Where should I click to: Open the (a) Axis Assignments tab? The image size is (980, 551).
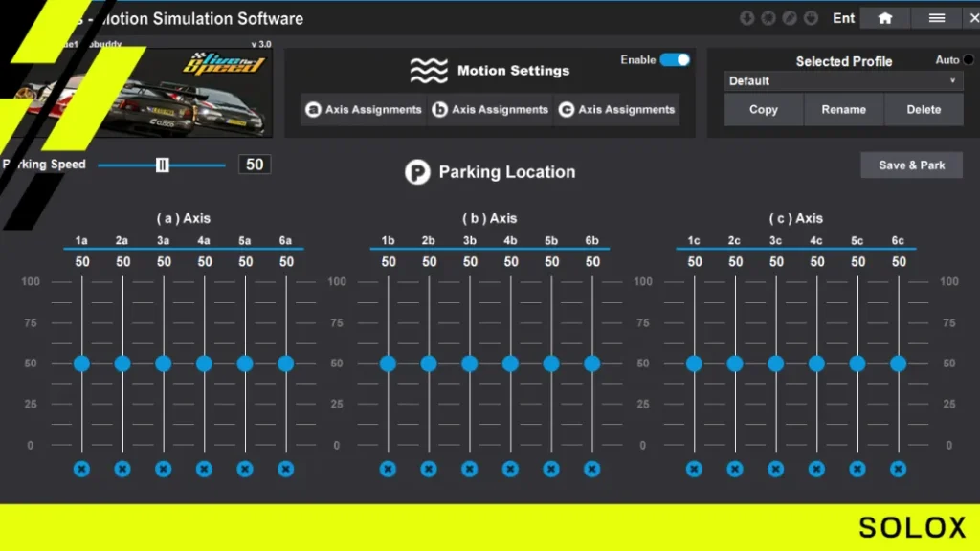pyautogui.click(x=363, y=109)
